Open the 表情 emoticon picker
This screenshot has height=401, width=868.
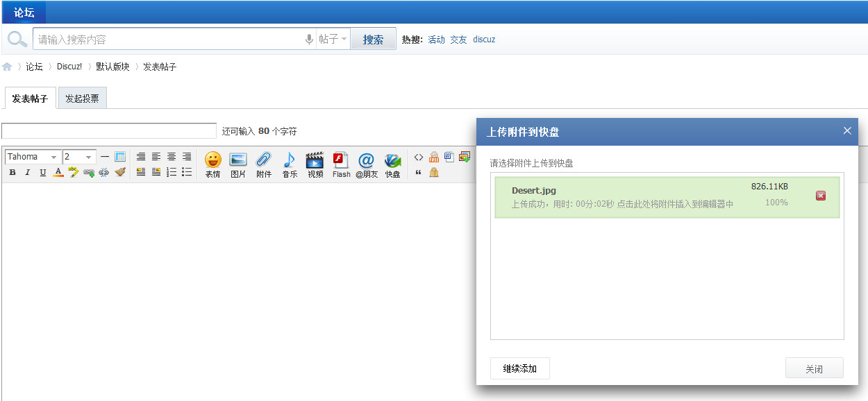coord(212,165)
